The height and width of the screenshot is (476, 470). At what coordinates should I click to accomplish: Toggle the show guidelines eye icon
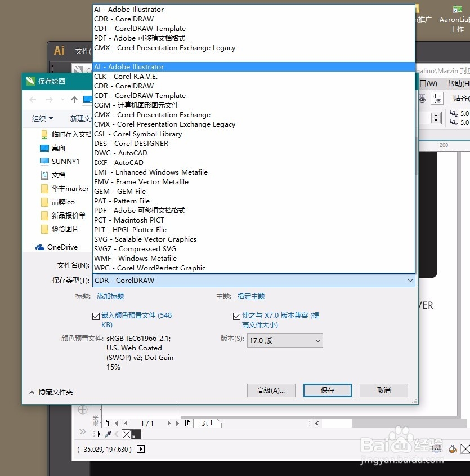[x=437, y=99]
